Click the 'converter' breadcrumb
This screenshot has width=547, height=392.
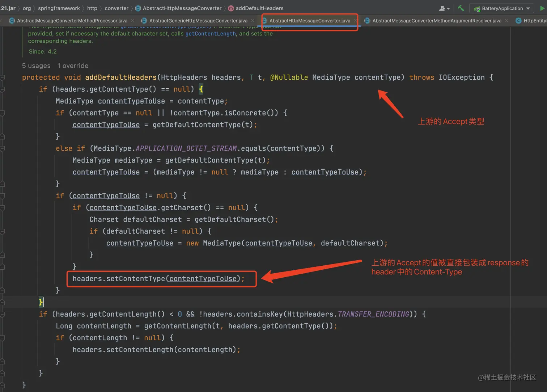point(116,8)
